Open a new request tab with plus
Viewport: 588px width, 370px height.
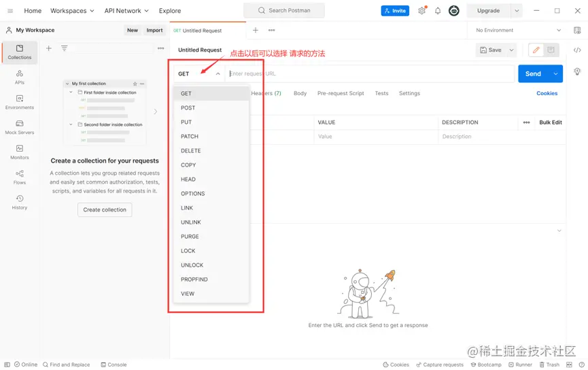tap(256, 30)
